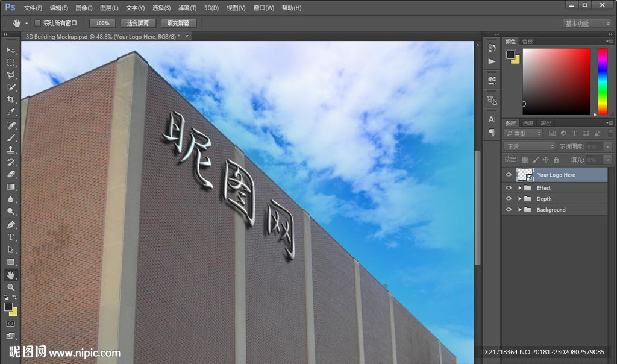Switch to the 色板 swatches tab

[x=528, y=42]
